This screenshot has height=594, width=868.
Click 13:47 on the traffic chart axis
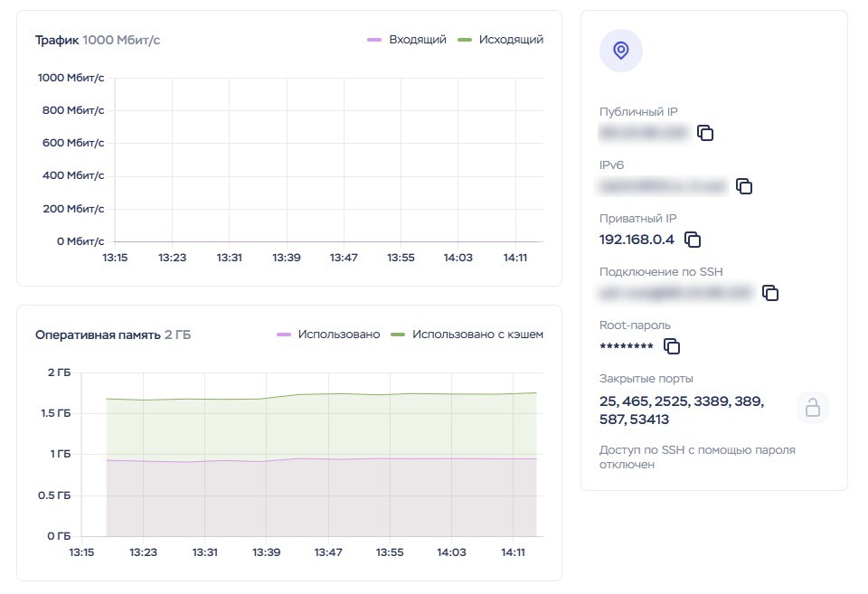coord(344,258)
